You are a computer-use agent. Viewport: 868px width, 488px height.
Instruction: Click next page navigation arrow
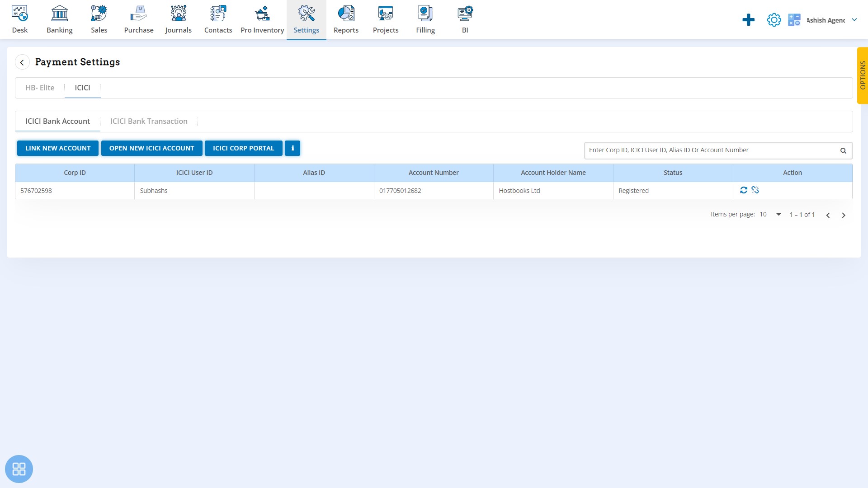tap(843, 215)
